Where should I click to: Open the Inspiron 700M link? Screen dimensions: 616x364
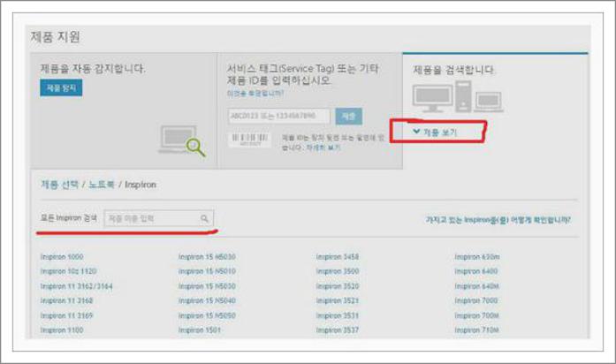tap(476, 315)
